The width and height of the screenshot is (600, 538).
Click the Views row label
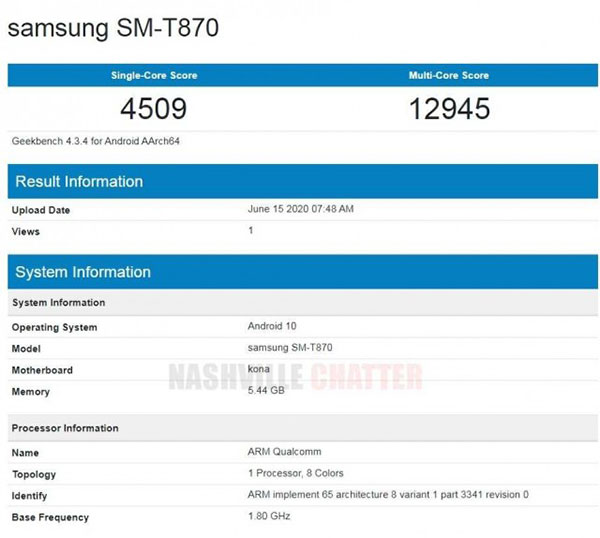coord(26,232)
